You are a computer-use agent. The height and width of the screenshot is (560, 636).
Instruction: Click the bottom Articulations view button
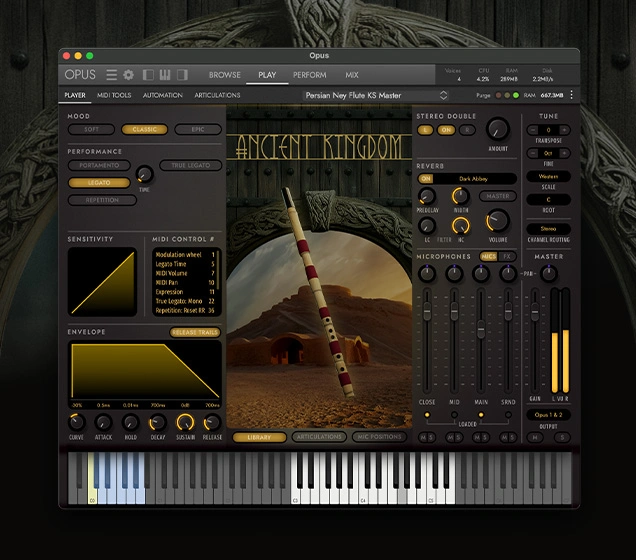319,437
